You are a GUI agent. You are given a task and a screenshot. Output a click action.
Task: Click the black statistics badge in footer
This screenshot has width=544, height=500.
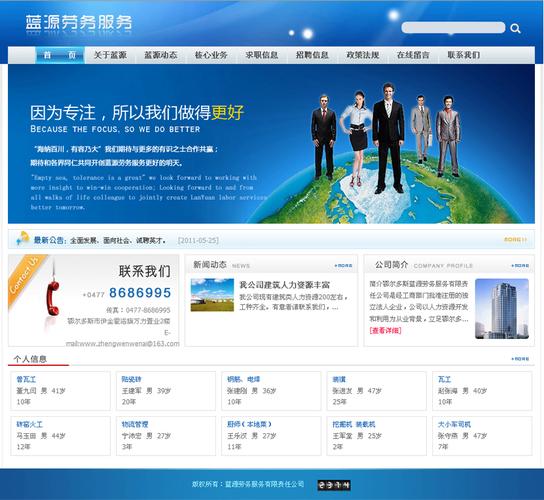334,485
